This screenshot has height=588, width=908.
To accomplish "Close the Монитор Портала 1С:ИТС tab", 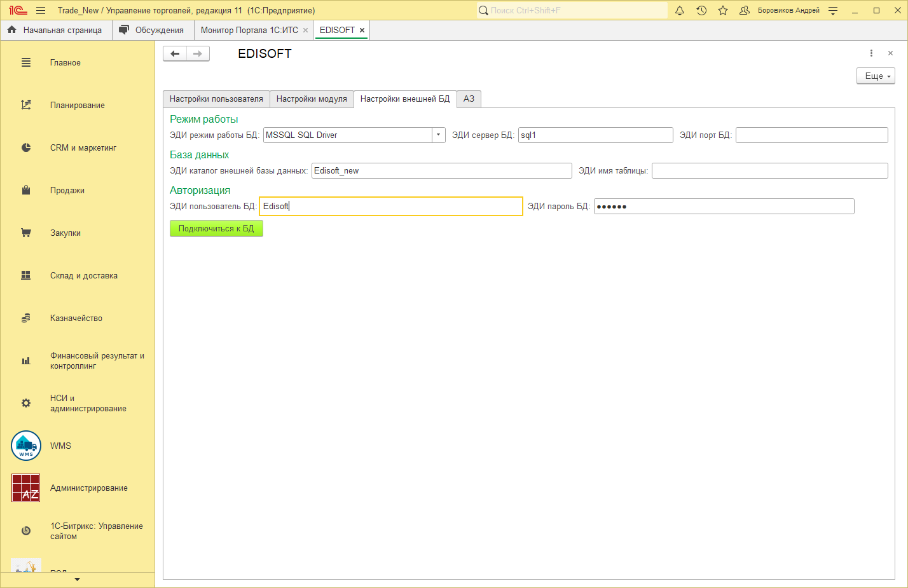I will (305, 31).
